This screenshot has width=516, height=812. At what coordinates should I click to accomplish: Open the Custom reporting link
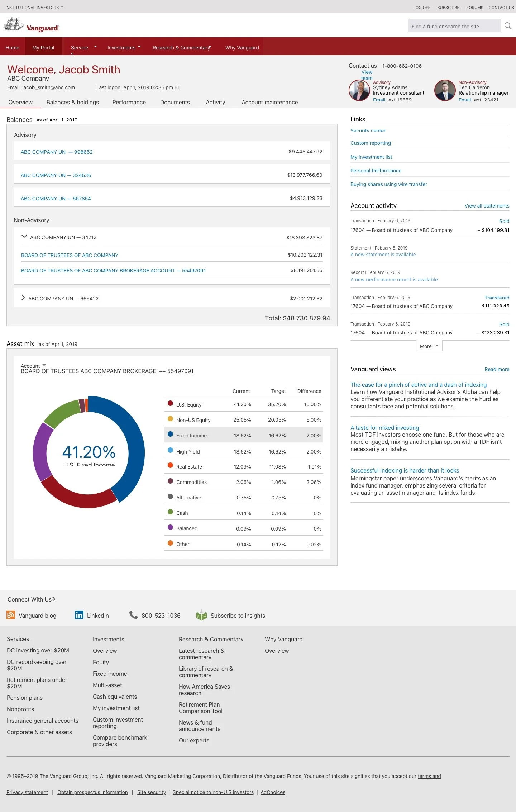(371, 143)
